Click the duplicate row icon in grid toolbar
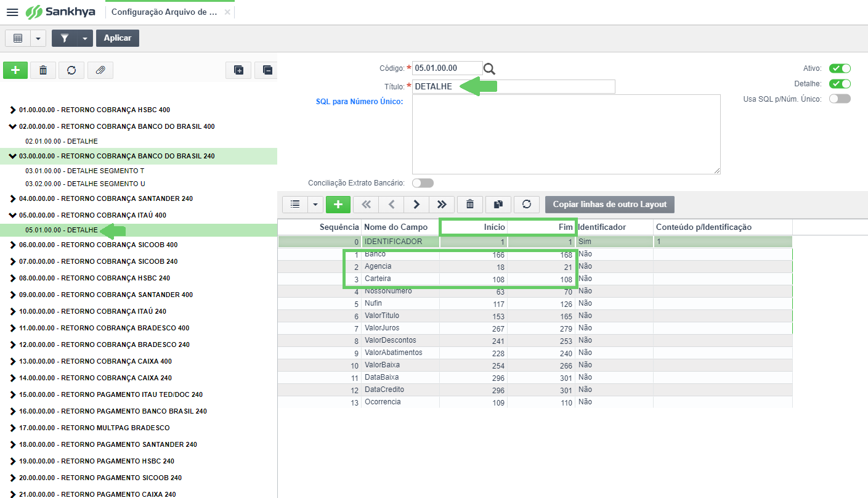Viewport: 868px width, 498px height. pos(498,204)
